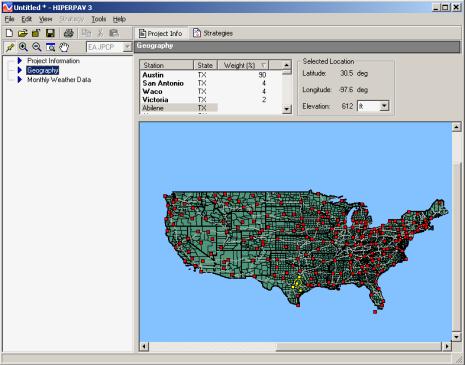Viewport: 465px width, 365px height.
Task: Open the EA JPCP strategy dropdown
Action: 127,47
